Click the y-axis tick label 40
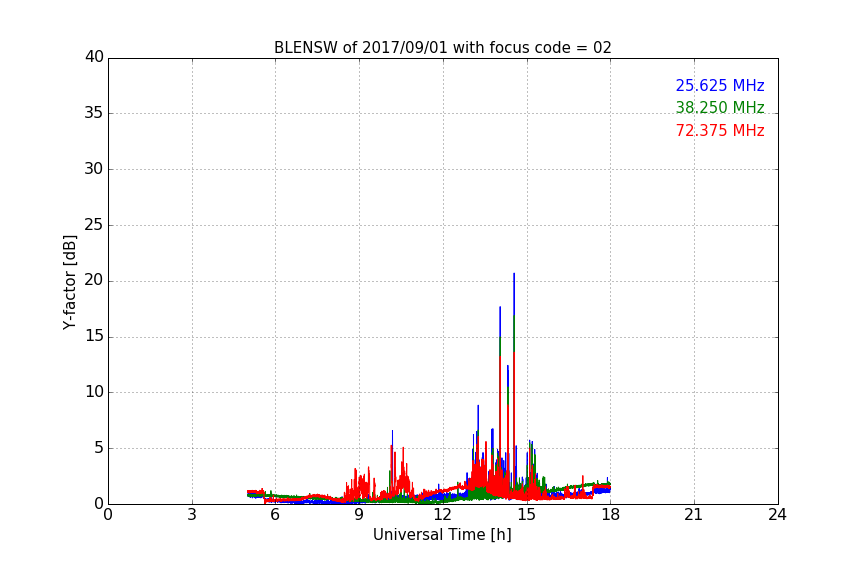This screenshot has height=576, width=864. [x=94, y=57]
